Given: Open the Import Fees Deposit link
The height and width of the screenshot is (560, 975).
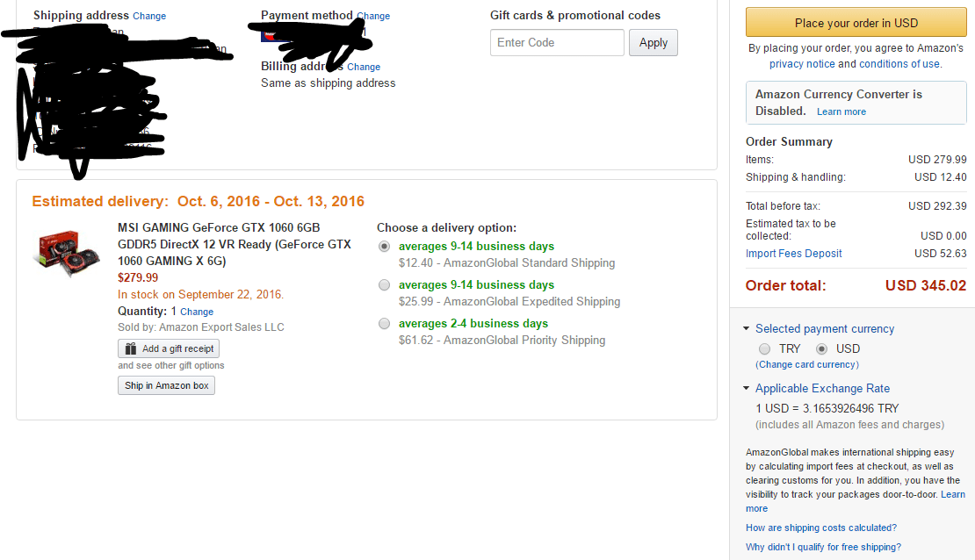Looking at the screenshot, I should [793, 254].
